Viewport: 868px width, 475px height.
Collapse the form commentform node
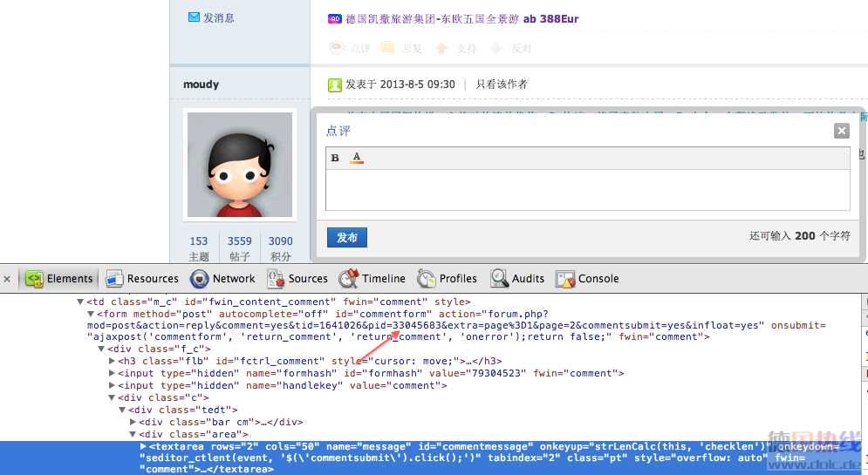(x=91, y=315)
